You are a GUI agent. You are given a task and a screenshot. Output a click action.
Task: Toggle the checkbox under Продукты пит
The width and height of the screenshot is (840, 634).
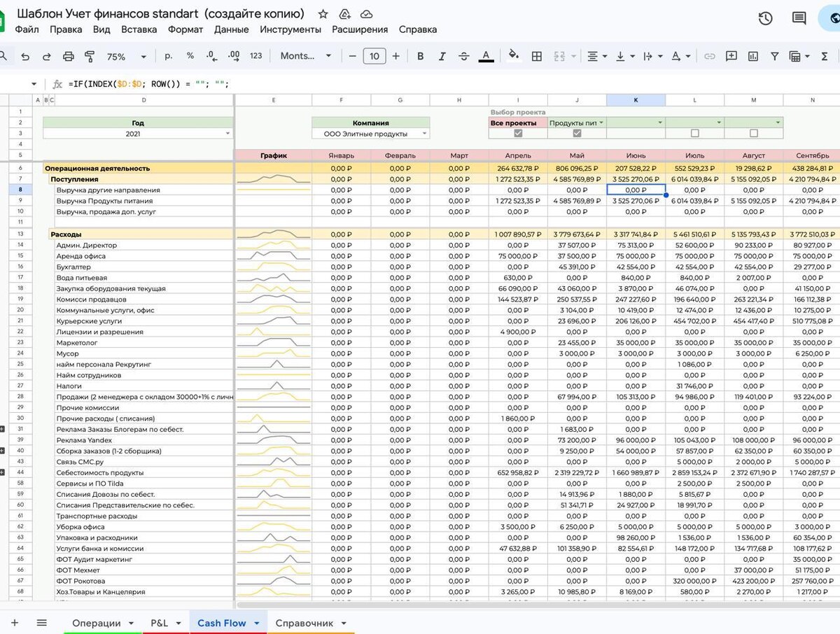[577, 133]
